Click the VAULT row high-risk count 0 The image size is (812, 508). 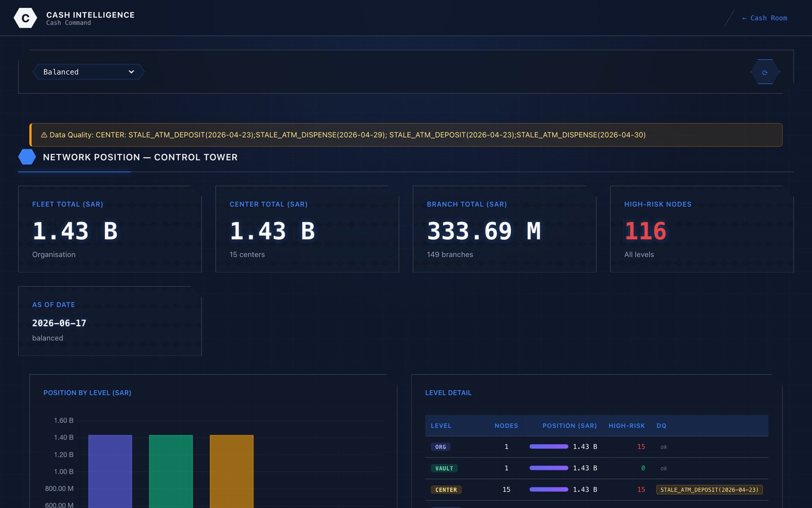[643, 468]
